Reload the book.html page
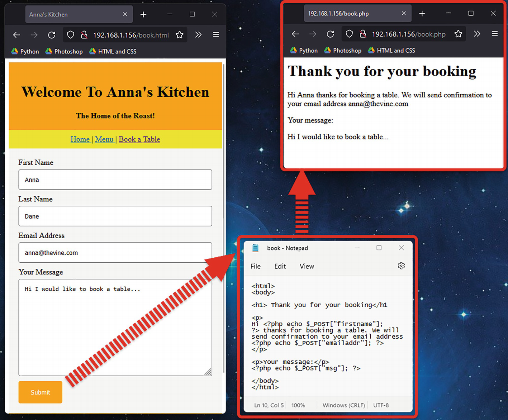Screen dimensions: 508x420 pyautogui.click(x=52, y=35)
